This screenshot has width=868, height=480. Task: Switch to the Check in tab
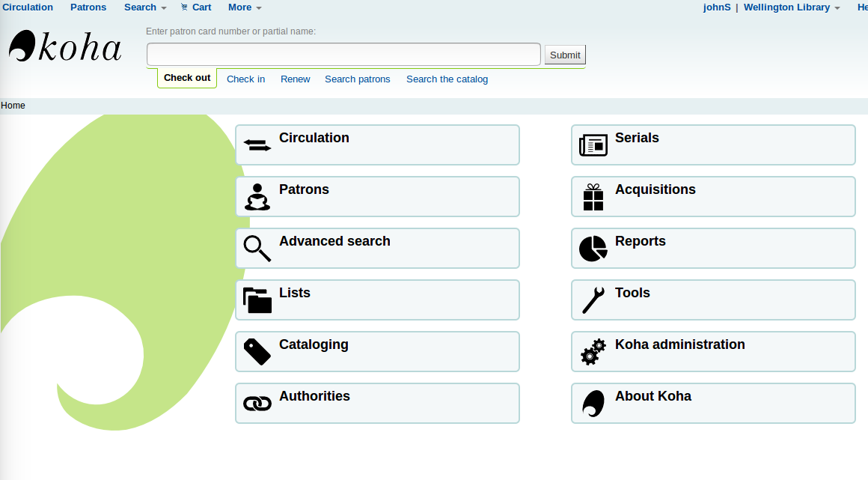(x=245, y=79)
